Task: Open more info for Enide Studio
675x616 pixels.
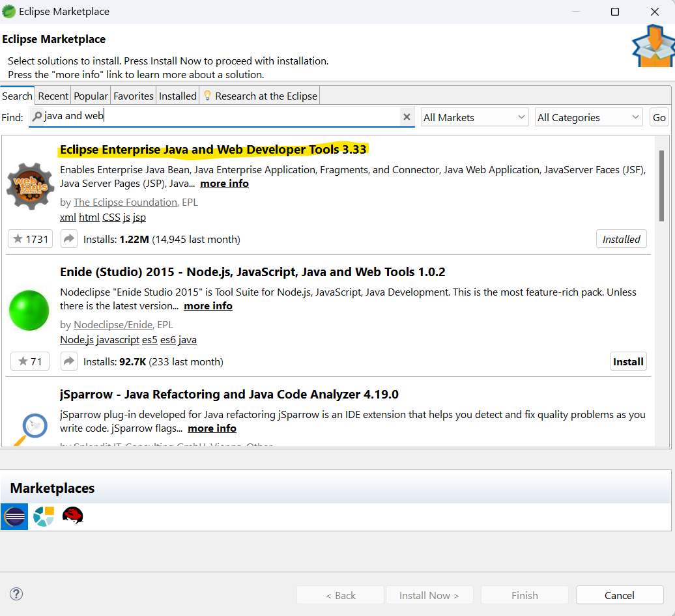Action: click(208, 306)
